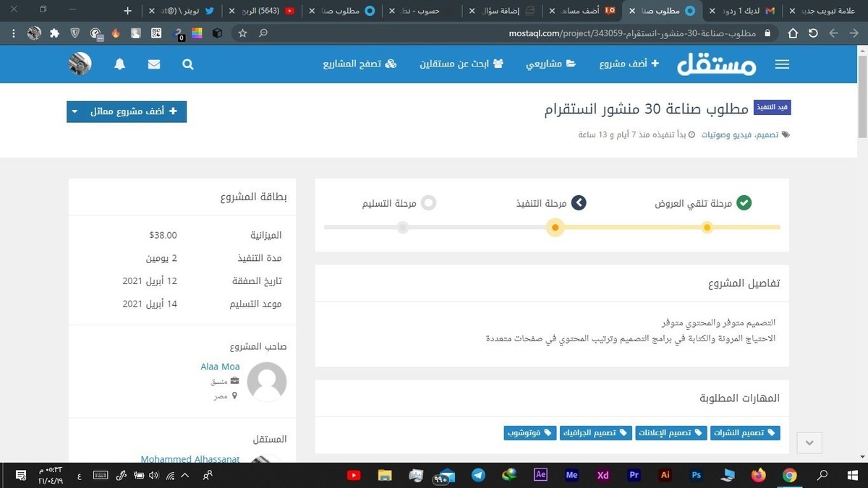Image resolution: width=868 pixels, height=488 pixels.
Task: Click the gray down-chevron button beside the skill tags
Action: pyautogui.click(x=809, y=442)
